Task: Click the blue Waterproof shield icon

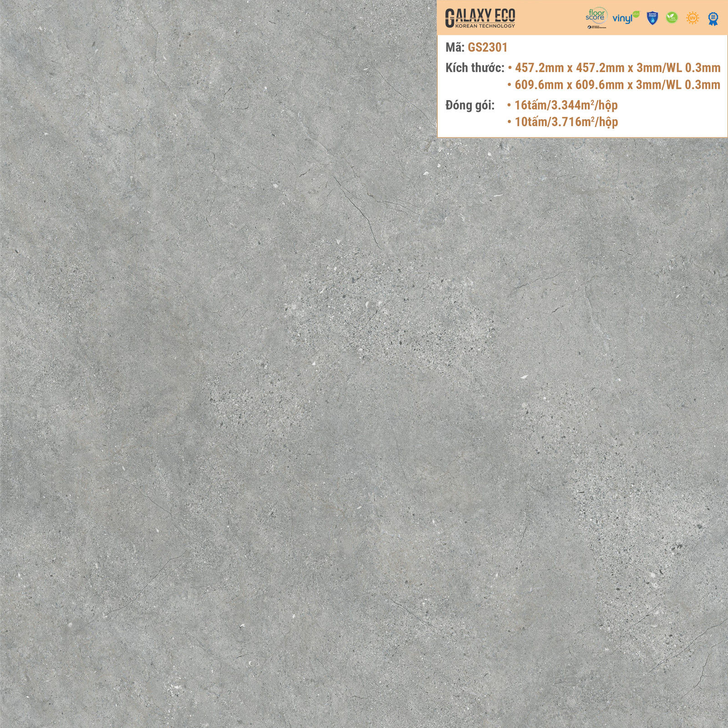Action: click(x=653, y=18)
